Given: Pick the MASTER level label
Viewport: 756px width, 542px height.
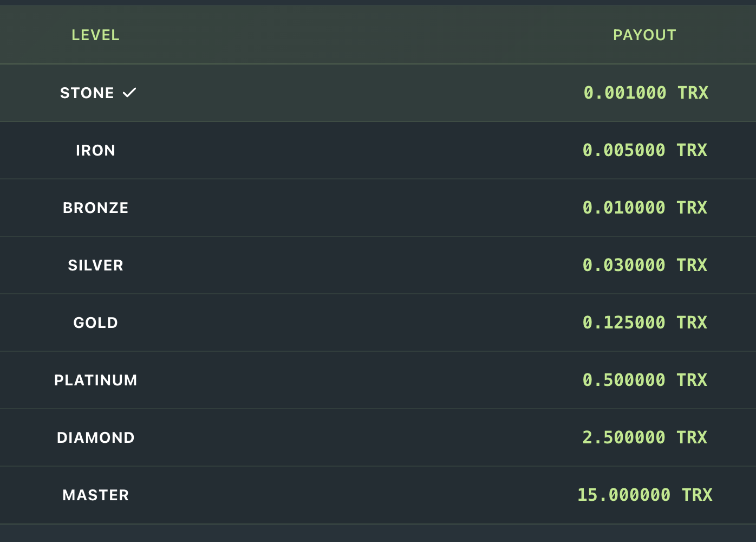Looking at the screenshot, I should tap(96, 495).
